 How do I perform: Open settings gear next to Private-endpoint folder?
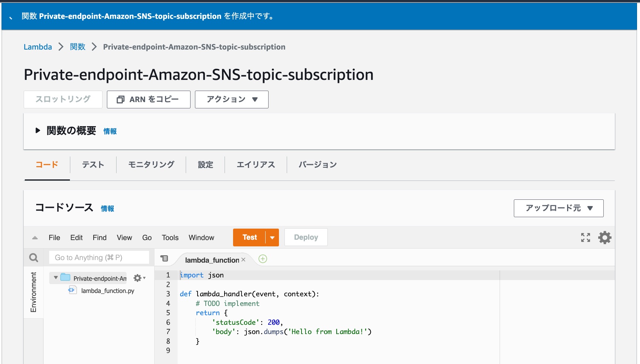tap(137, 278)
